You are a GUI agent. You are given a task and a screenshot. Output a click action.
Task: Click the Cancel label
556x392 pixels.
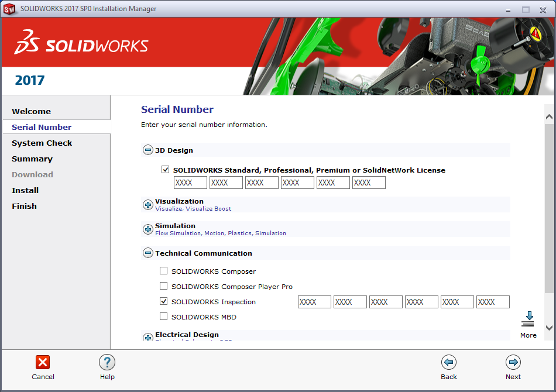[x=43, y=377]
